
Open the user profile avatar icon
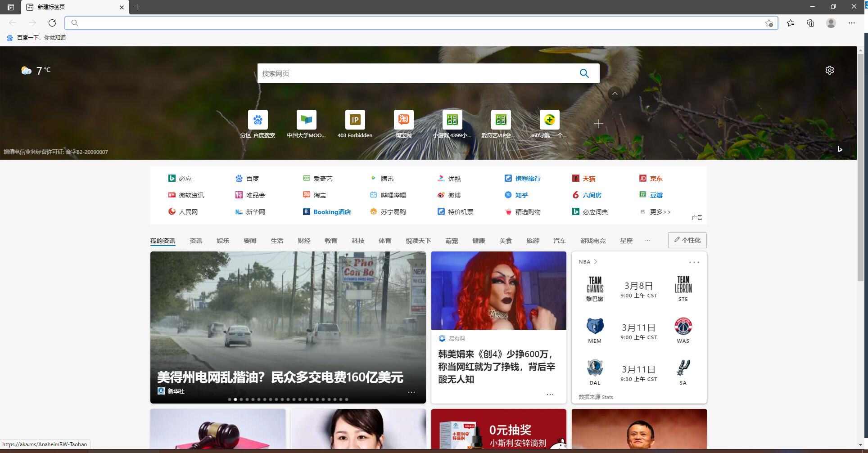pos(831,23)
